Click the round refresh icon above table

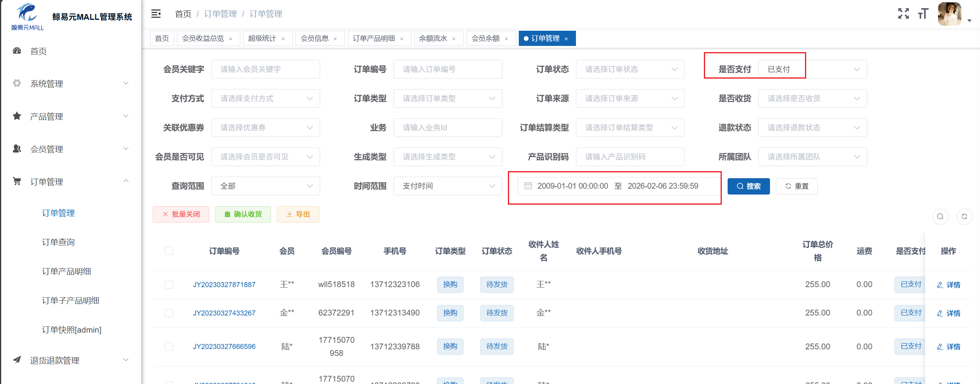(x=964, y=217)
